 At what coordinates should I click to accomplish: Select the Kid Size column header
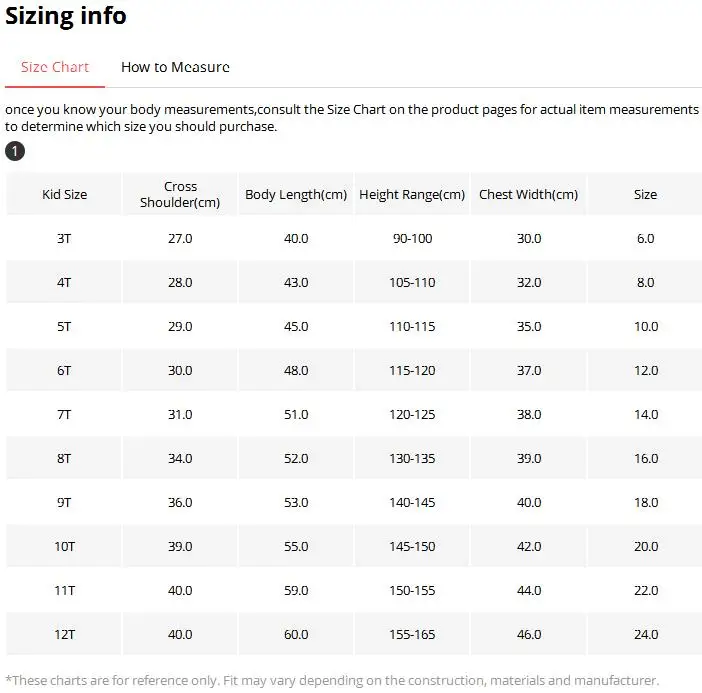[64, 194]
